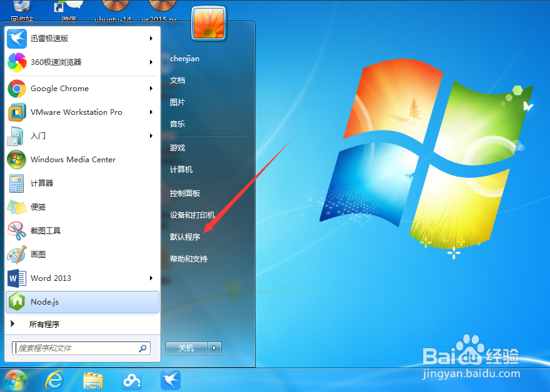Click the 入门 Getting Started icon

(16, 136)
